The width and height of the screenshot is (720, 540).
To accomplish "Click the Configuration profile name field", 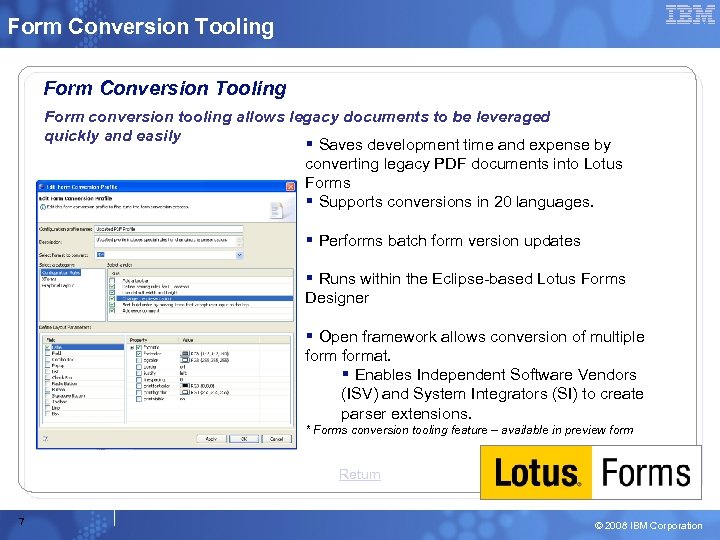I will pos(169,229).
